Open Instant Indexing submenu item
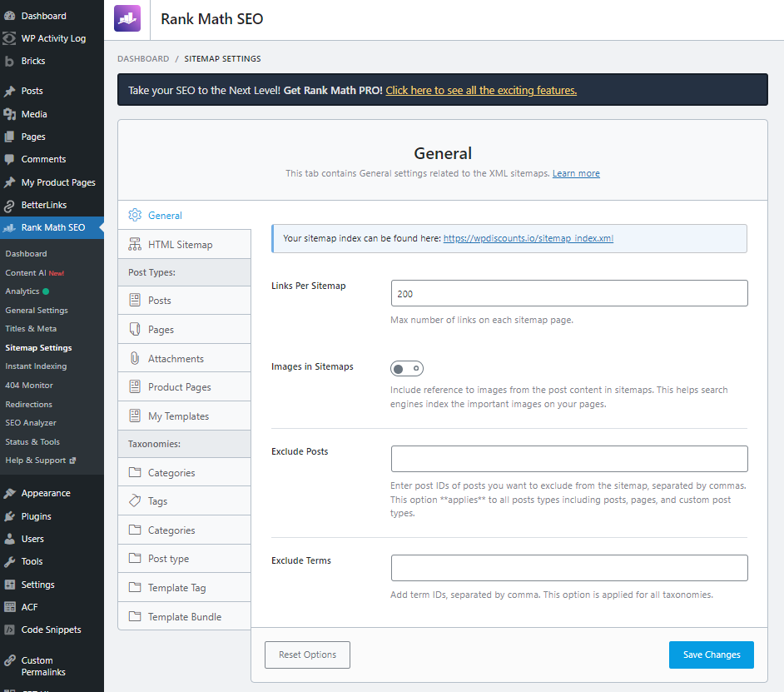 point(36,366)
